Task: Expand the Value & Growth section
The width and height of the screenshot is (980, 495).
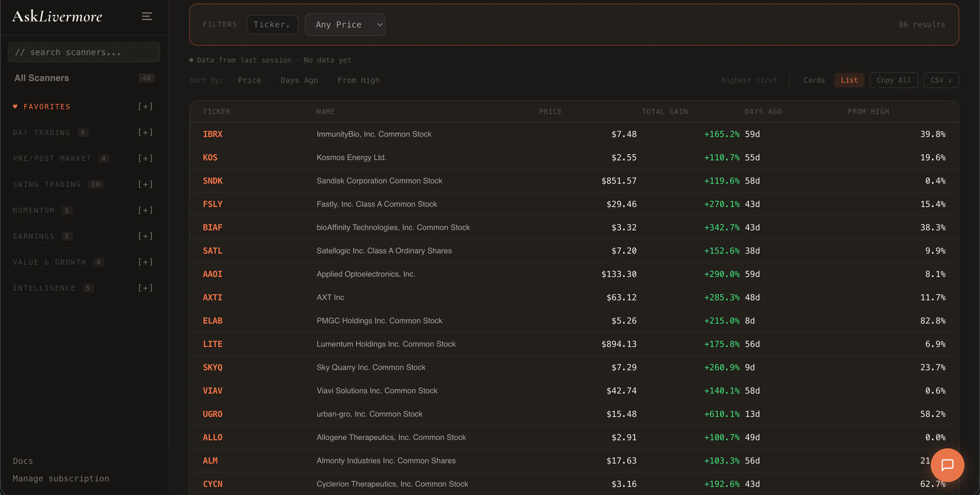Action: pos(145,262)
